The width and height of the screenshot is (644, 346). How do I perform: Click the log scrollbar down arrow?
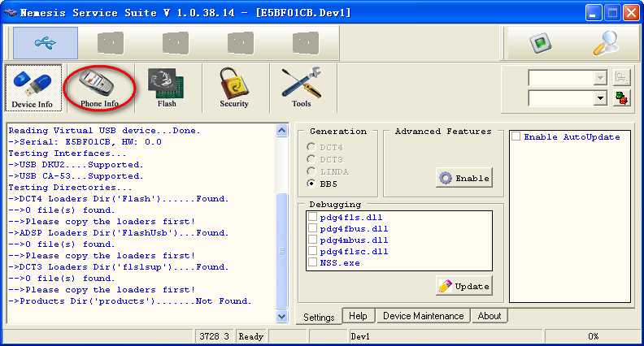click(281, 317)
